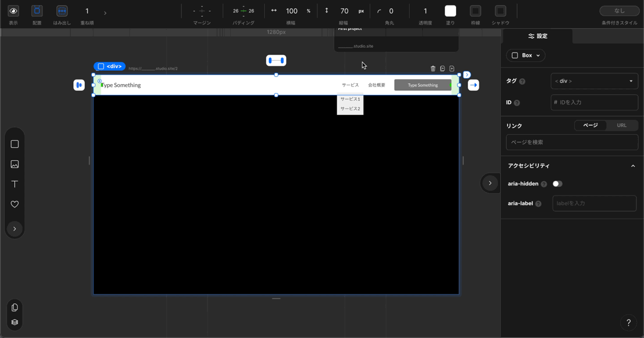Select the heart icon tool in sidebar
Image resolution: width=644 pixels, height=338 pixels.
tap(14, 204)
